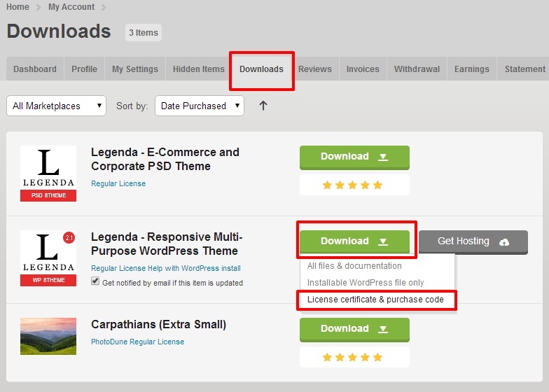Select License certificate & purchase code option
The image size is (549, 392).
[375, 300]
